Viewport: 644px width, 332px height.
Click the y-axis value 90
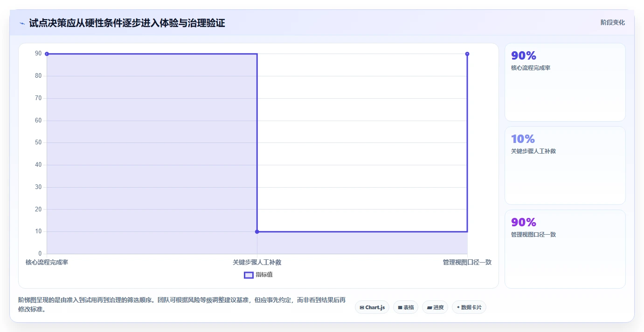pyautogui.click(x=38, y=54)
